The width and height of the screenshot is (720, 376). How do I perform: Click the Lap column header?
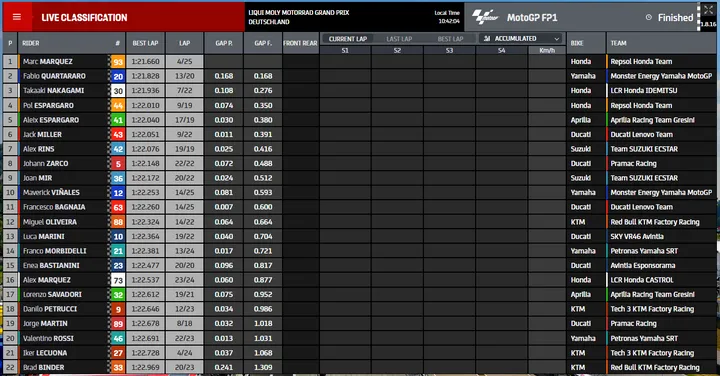185,43
